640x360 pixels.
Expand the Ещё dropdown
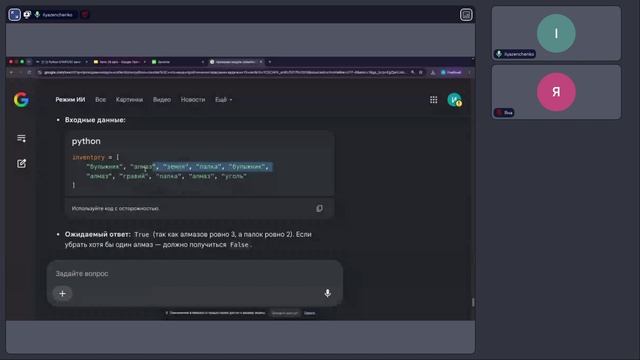tap(223, 100)
